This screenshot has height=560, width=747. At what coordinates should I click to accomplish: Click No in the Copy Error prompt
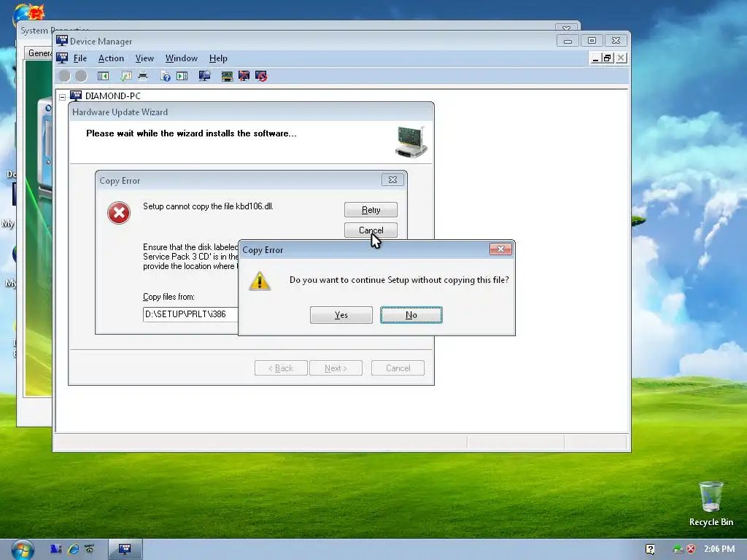411,315
